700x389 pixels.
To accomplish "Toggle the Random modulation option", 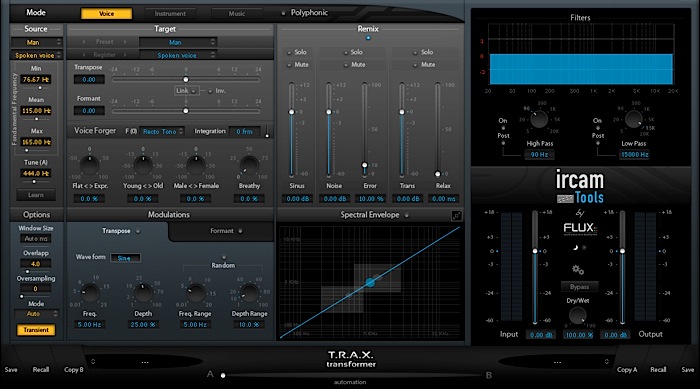I will pyautogui.click(x=223, y=257).
